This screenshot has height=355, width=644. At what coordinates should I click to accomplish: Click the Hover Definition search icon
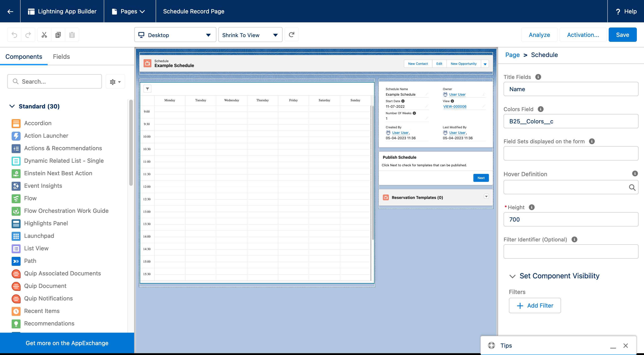point(632,187)
